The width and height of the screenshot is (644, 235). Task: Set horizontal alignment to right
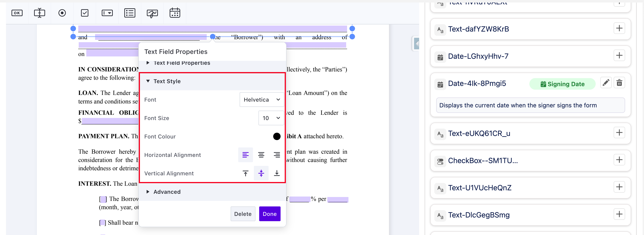pos(277,155)
